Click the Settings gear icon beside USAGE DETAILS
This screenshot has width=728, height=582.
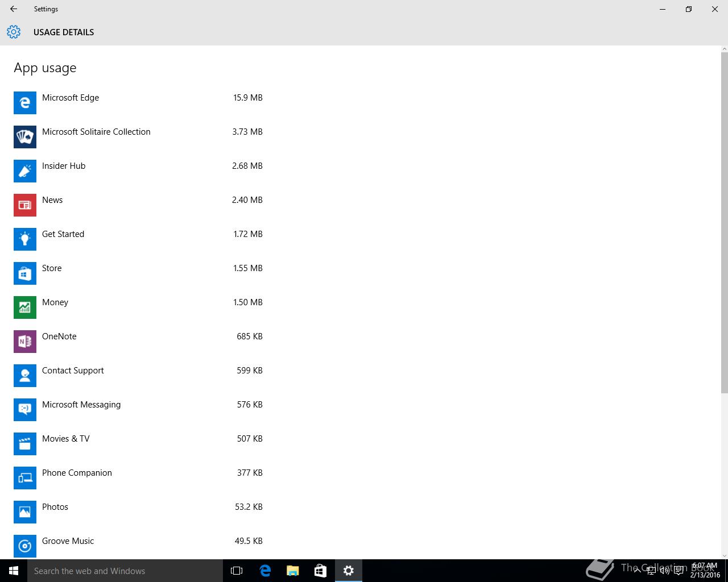pyautogui.click(x=14, y=32)
